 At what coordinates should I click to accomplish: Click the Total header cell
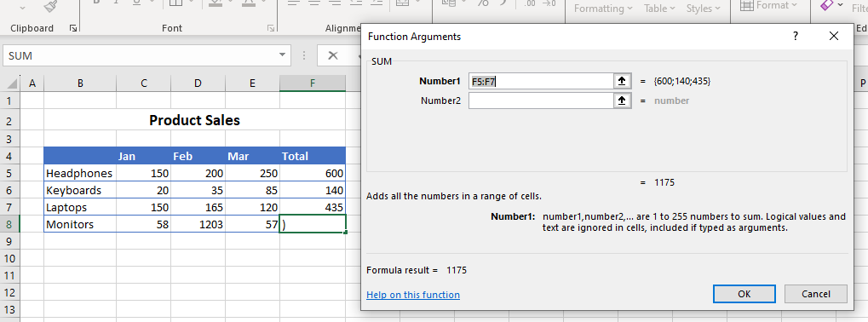pos(313,156)
